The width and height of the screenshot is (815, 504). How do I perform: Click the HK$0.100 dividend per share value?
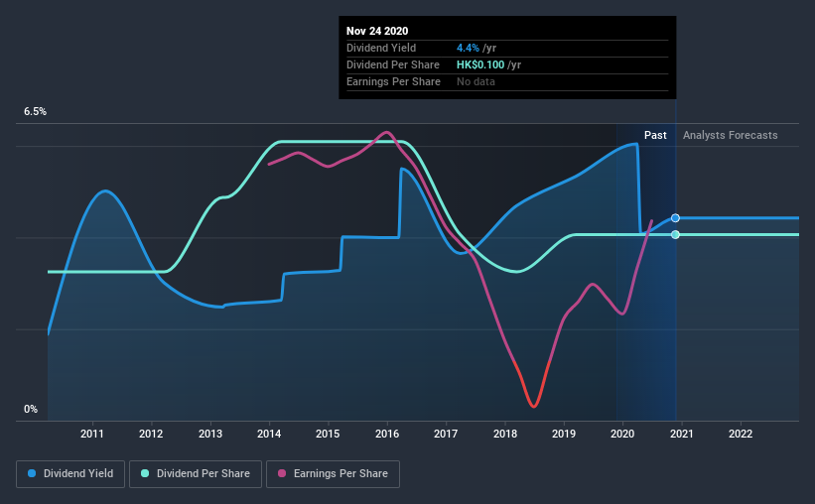click(x=480, y=64)
